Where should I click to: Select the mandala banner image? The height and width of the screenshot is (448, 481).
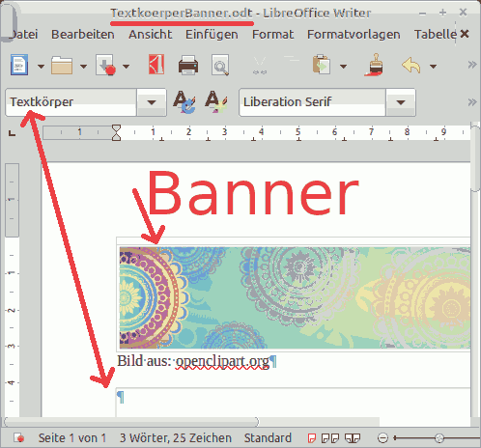295,297
